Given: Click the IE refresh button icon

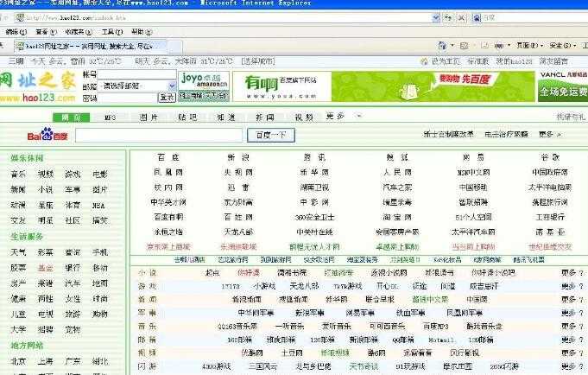Looking at the screenshot, I should point(448,17).
